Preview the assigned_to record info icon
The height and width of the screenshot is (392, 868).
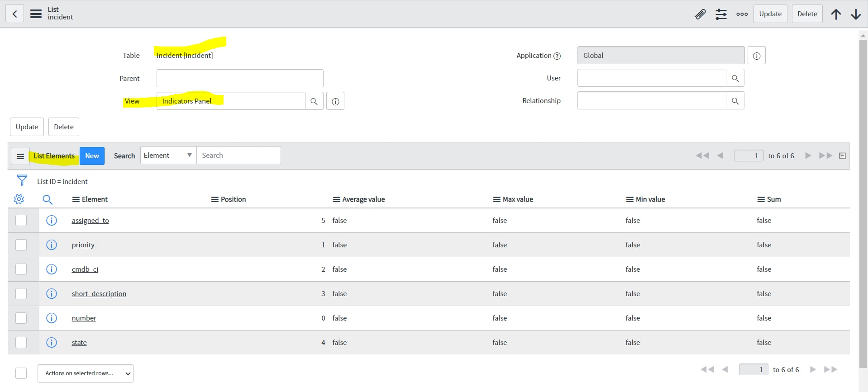click(52, 220)
